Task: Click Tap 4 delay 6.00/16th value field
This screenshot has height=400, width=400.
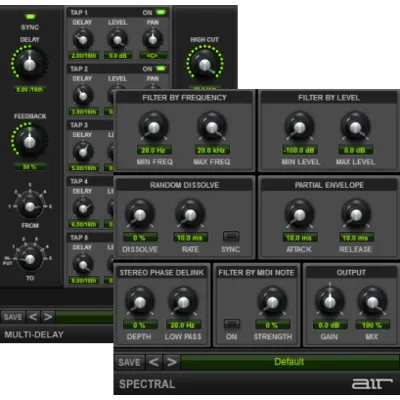Action: (x=84, y=224)
